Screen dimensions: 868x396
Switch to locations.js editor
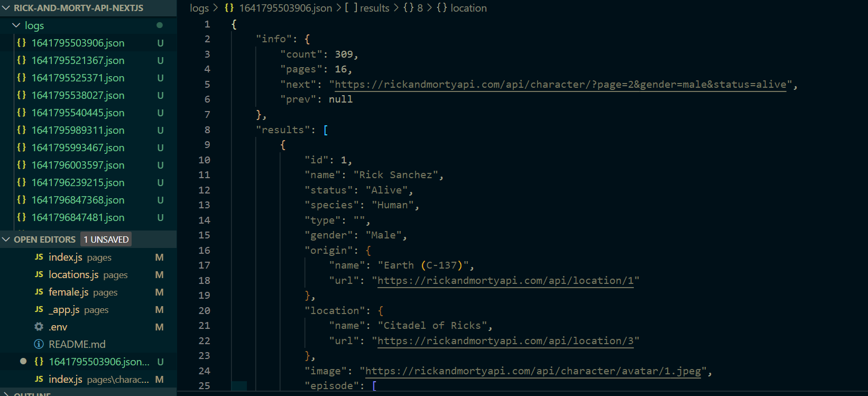(x=88, y=274)
